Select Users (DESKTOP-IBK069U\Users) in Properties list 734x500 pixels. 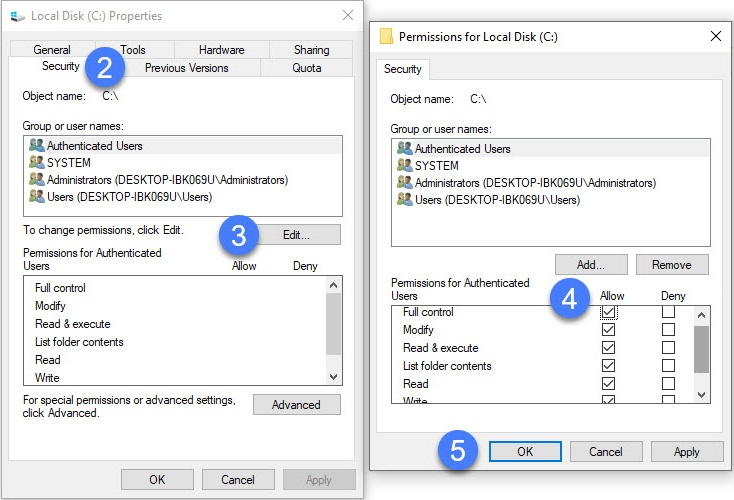130,197
